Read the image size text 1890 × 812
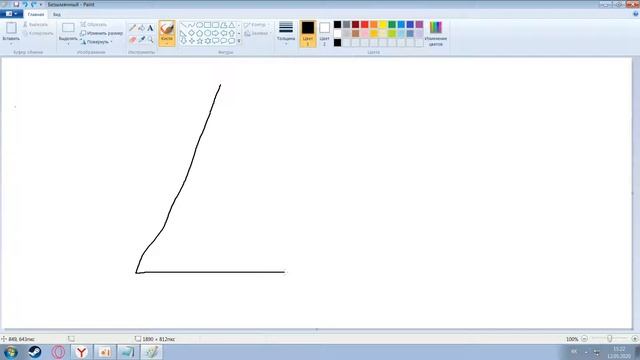Viewport: 640px width, 360px height. (x=158, y=339)
